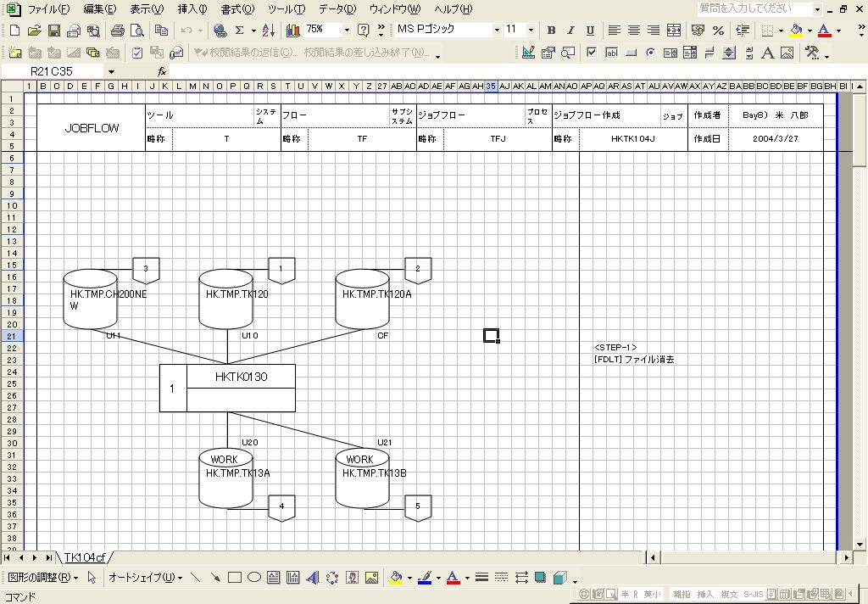The image size is (868, 604).
Task: Apply Percent style formatting
Action: pos(718,30)
